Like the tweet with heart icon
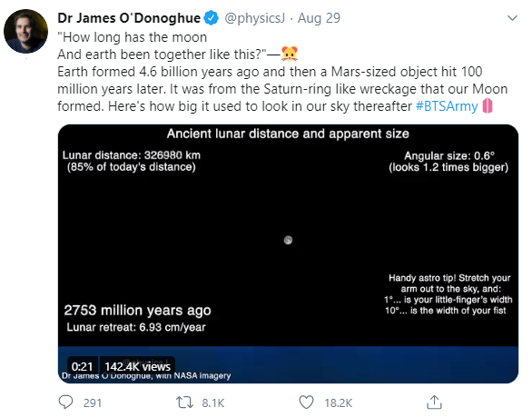Image resolution: width=532 pixels, height=417 pixels. 306,402
